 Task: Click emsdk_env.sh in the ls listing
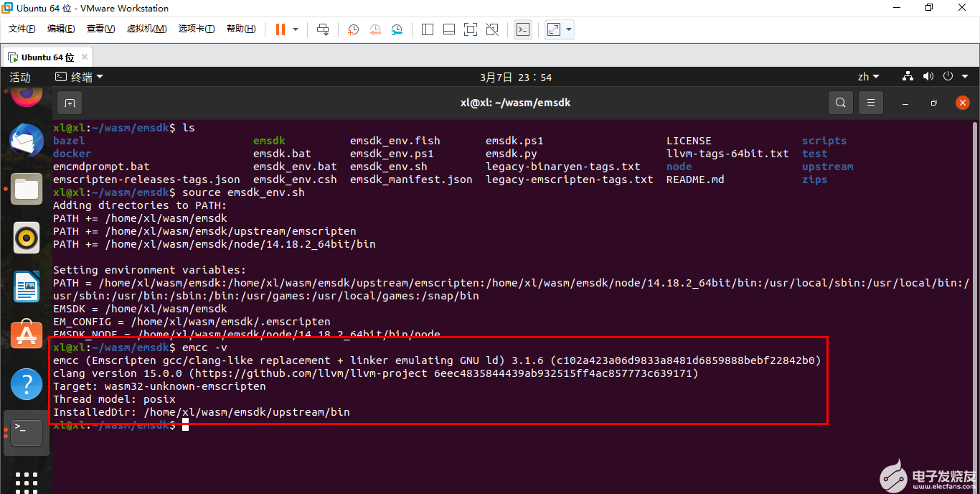[388, 167]
